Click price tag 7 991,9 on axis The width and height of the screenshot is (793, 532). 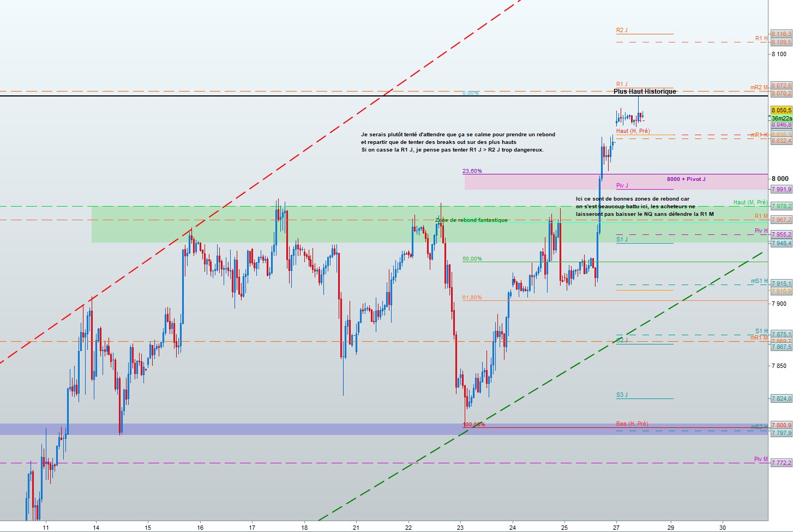781,189
